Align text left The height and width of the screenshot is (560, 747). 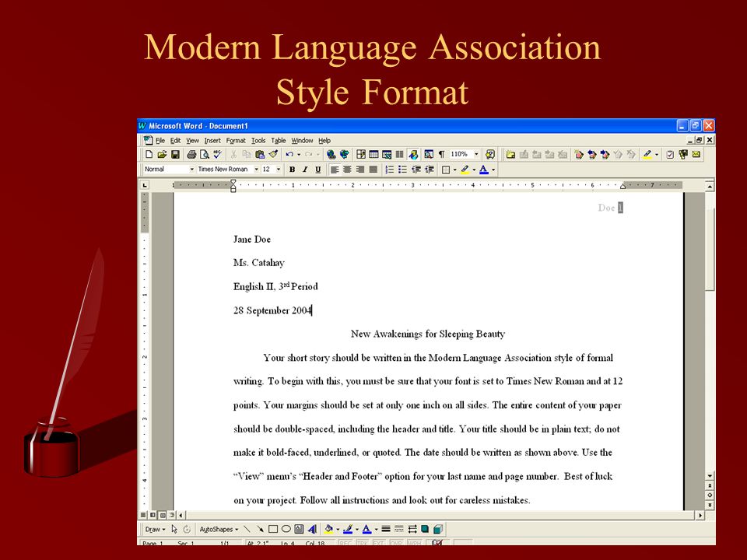click(334, 170)
